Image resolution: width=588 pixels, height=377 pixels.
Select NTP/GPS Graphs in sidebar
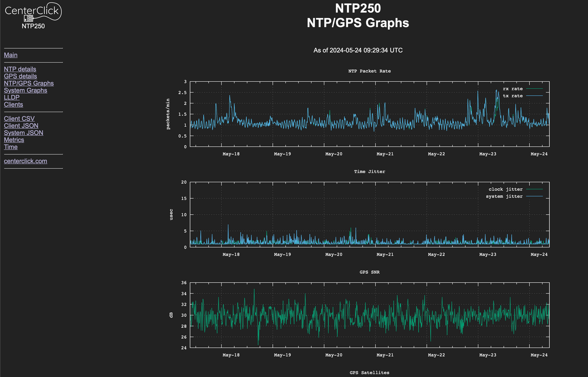(28, 83)
